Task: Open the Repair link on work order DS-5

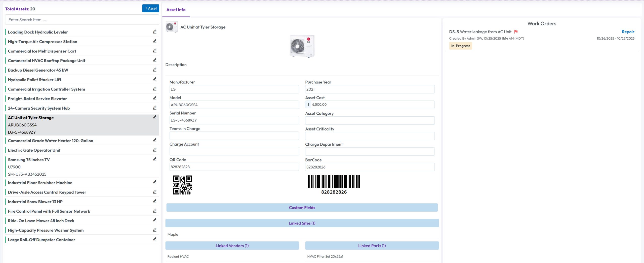Action: click(628, 32)
